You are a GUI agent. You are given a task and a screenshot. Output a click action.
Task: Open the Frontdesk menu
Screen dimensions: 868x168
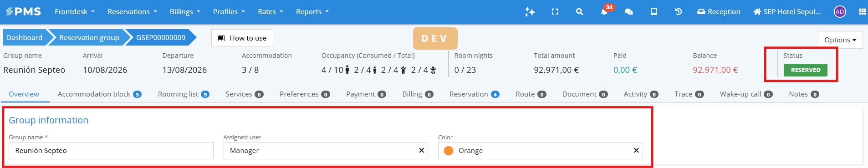point(75,12)
